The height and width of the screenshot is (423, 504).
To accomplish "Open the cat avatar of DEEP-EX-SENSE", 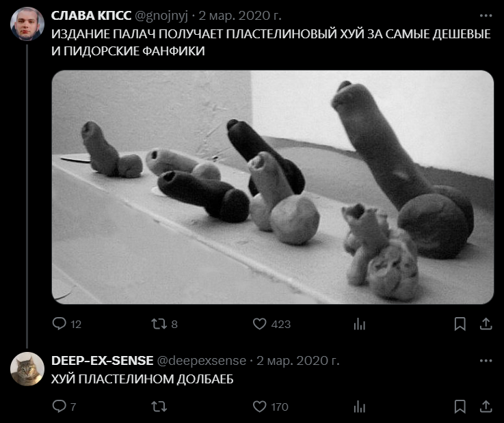I will pos(27,369).
